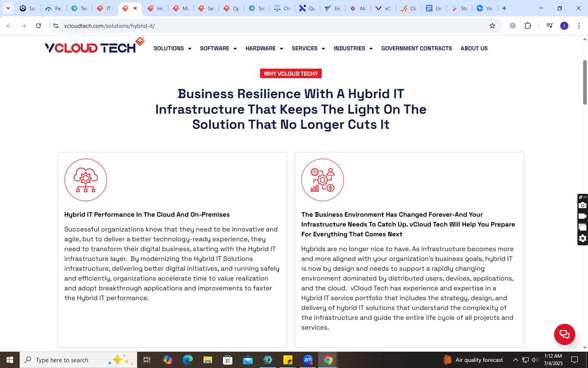Open File Explorer from the taskbar
The height and width of the screenshot is (368, 588).
[x=208, y=360]
